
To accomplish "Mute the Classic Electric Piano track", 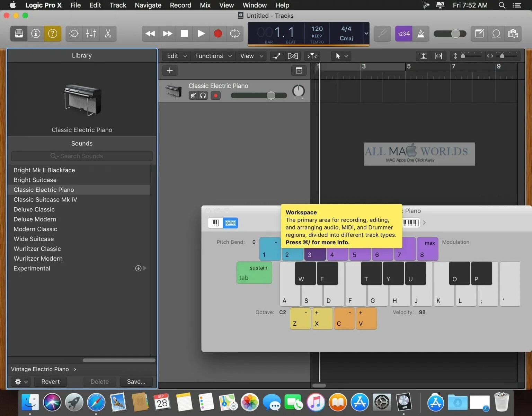I will pos(193,96).
